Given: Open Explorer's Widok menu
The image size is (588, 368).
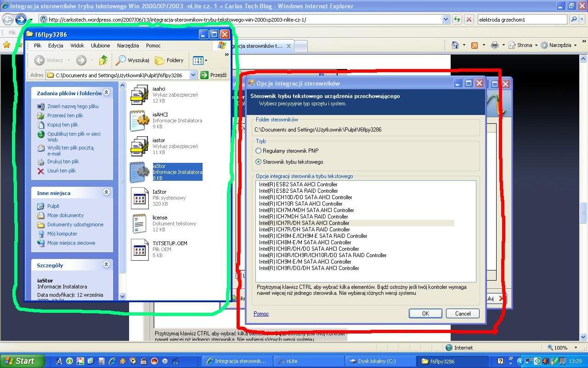Looking at the screenshot, I should coord(77,46).
